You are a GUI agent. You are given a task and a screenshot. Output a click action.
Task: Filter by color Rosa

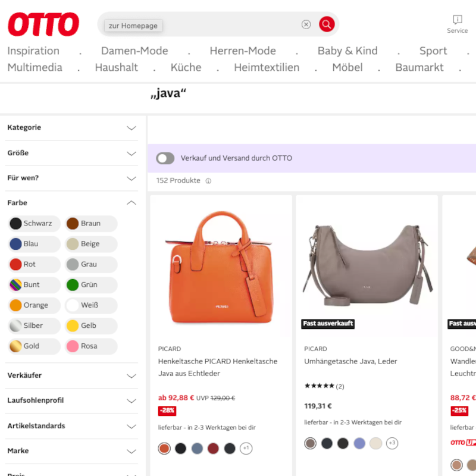pos(91,346)
